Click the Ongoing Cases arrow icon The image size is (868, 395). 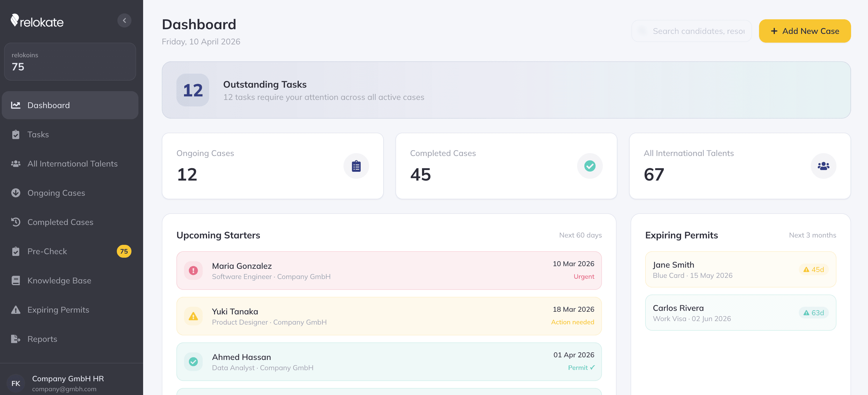click(x=16, y=193)
